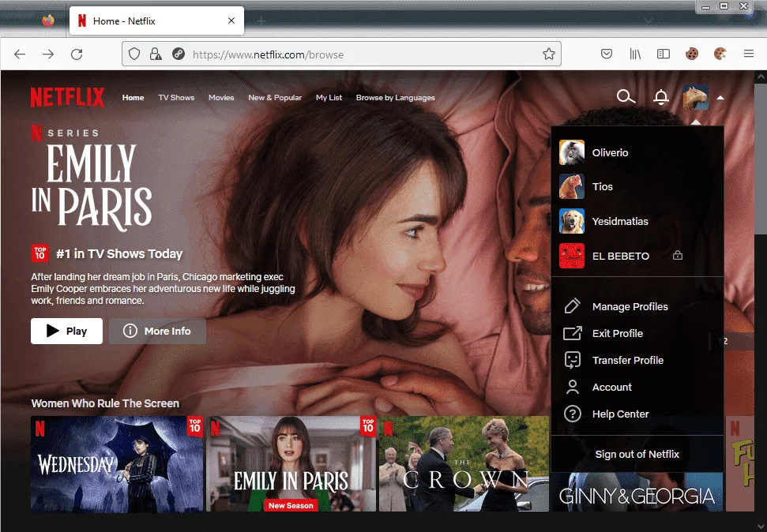Screen dimensions: 767x532
Task: Open the Firefox hamburger menu
Action: (748, 54)
